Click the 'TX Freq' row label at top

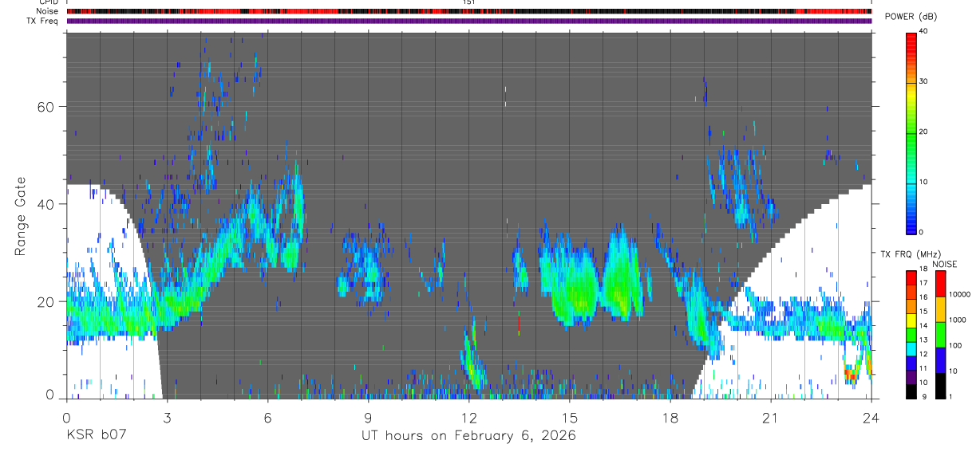coord(42,21)
